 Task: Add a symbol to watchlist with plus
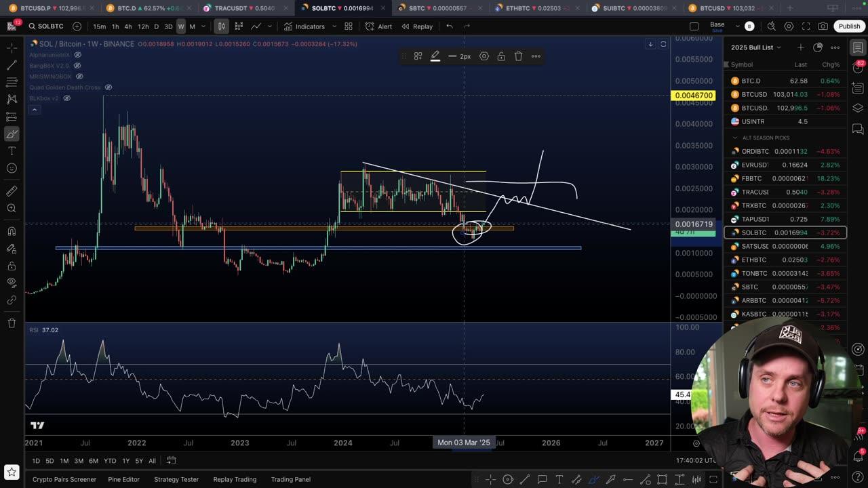[801, 47]
